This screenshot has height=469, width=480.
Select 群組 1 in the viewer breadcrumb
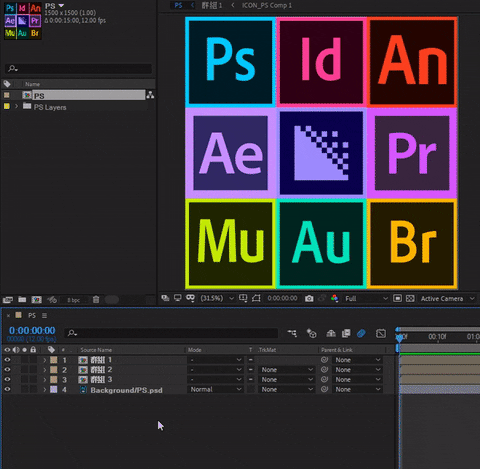coord(212,5)
